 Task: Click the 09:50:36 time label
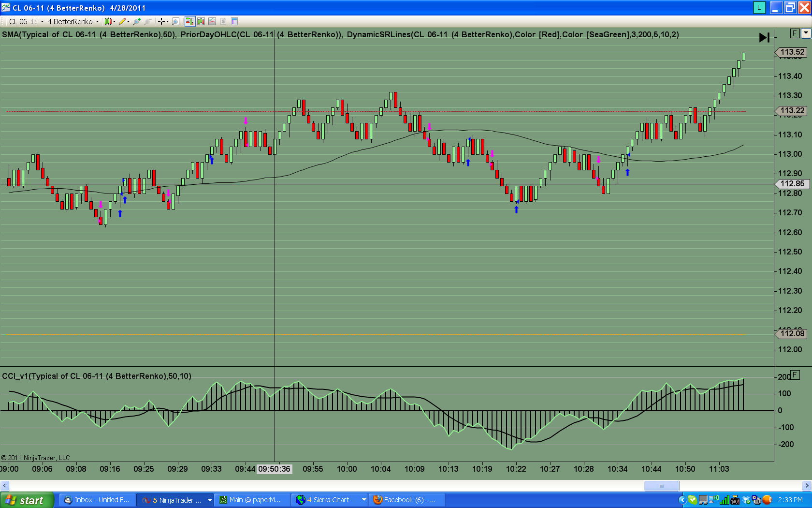point(275,469)
